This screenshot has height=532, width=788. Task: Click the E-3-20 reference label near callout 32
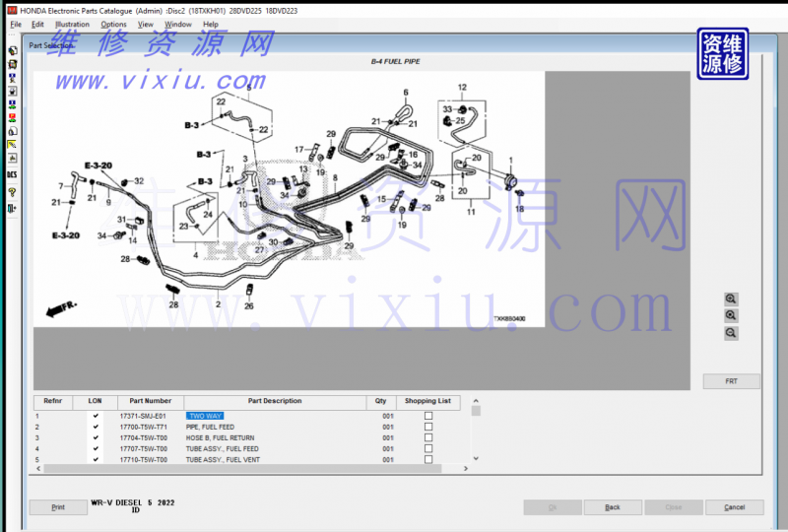pos(98,166)
